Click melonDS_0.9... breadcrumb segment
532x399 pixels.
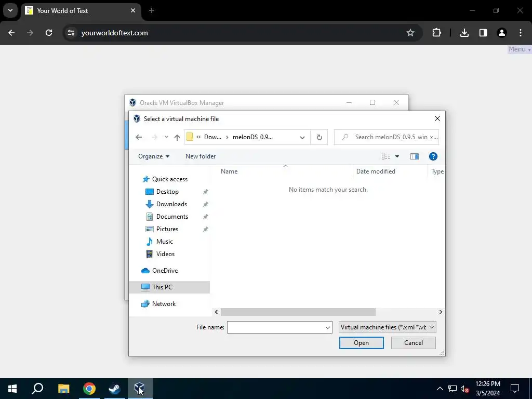click(x=253, y=137)
